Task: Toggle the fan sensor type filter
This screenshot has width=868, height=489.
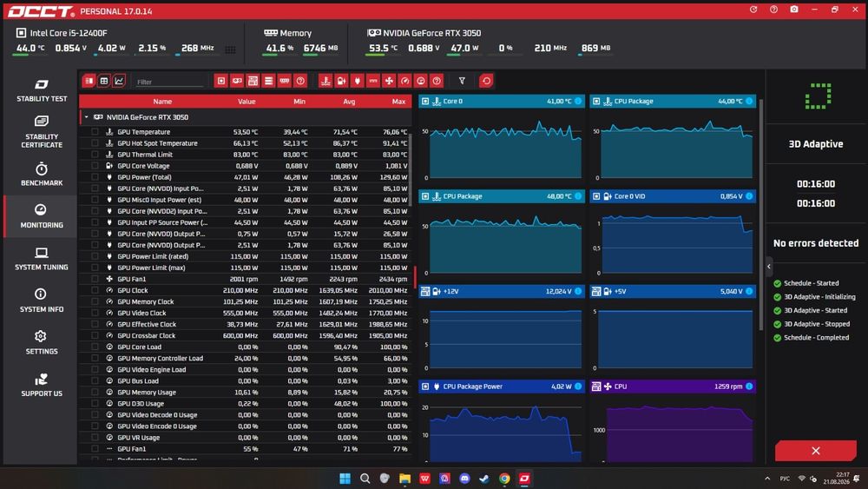Action: tap(389, 81)
